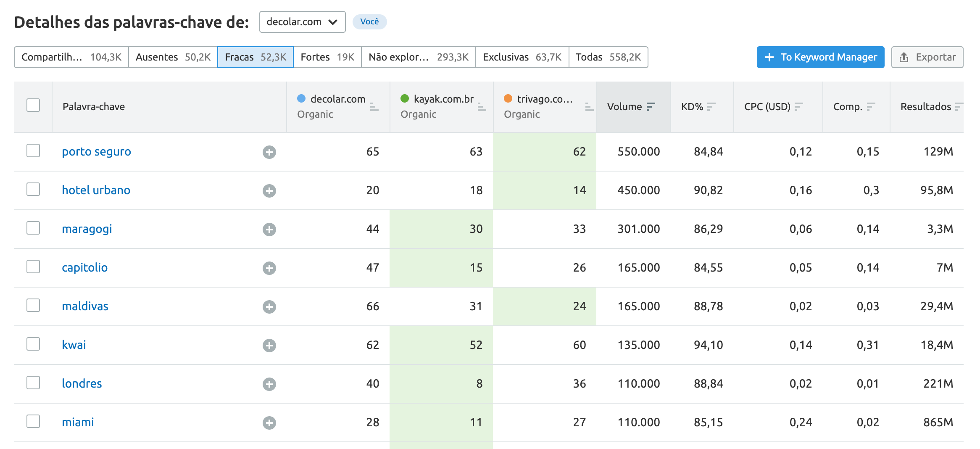Open the kwai keyword link

[74, 345]
